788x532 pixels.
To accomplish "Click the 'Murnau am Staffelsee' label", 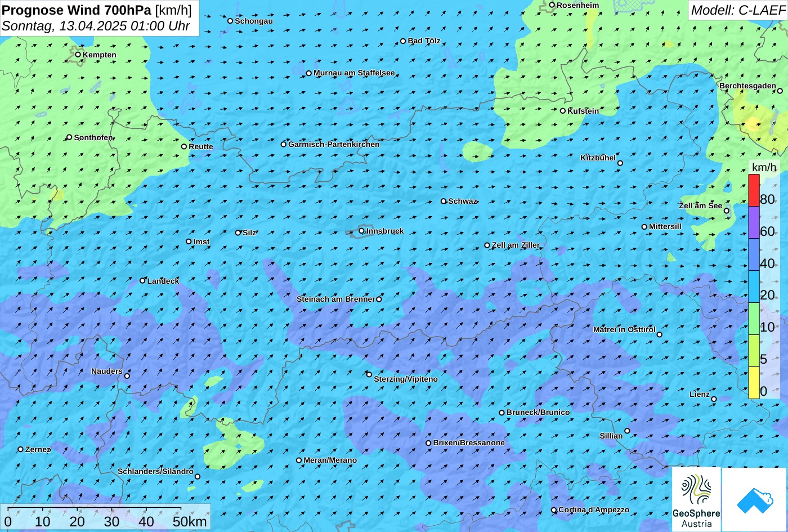I will [354, 73].
